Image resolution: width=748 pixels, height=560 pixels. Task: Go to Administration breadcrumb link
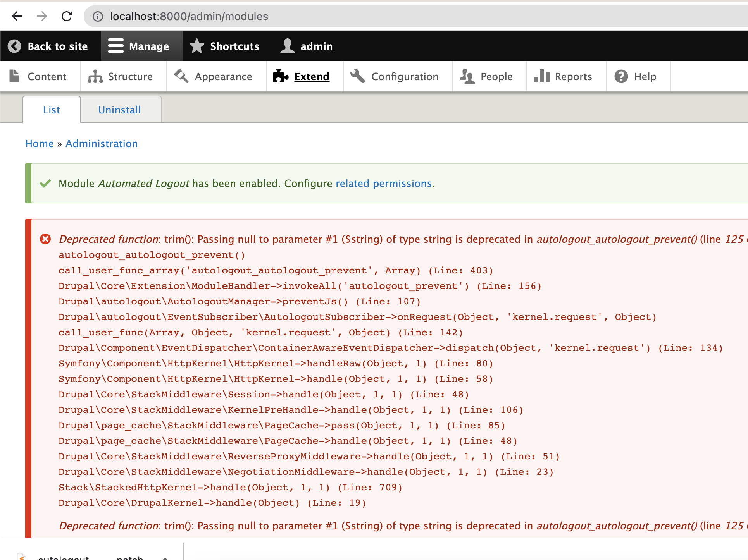(102, 144)
